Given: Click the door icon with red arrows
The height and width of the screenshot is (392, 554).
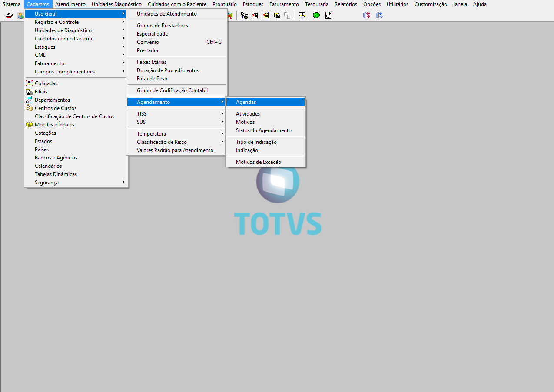Looking at the screenshot, I should pyautogui.click(x=367, y=15).
